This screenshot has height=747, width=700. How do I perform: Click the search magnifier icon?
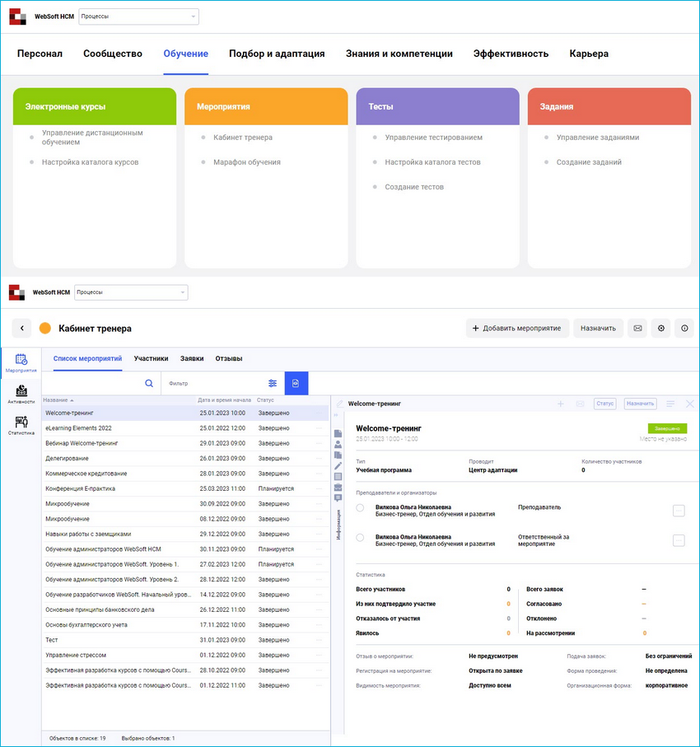148,384
